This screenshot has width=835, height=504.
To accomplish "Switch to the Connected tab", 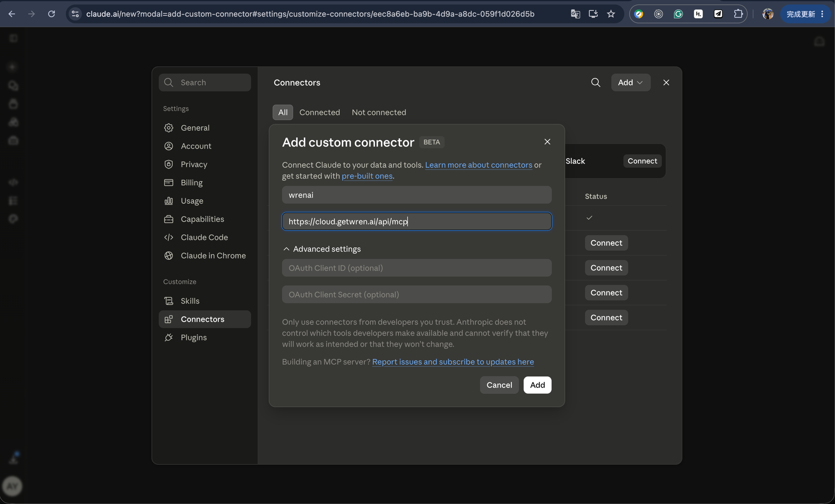I will [x=319, y=112].
